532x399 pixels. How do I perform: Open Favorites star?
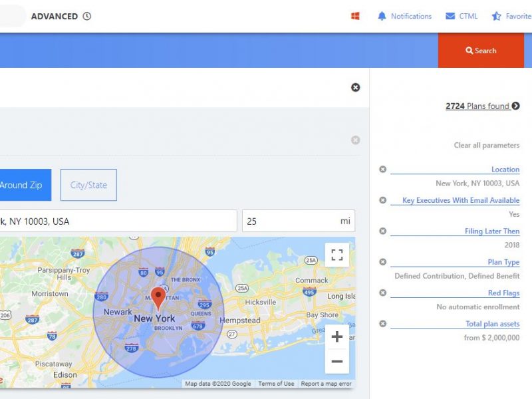[x=497, y=16]
